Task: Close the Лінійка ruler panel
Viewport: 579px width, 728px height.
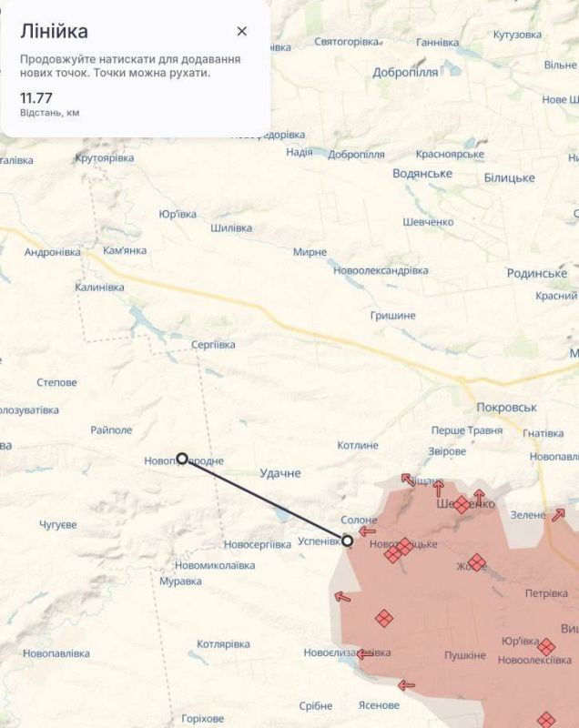Action: point(241,32)
